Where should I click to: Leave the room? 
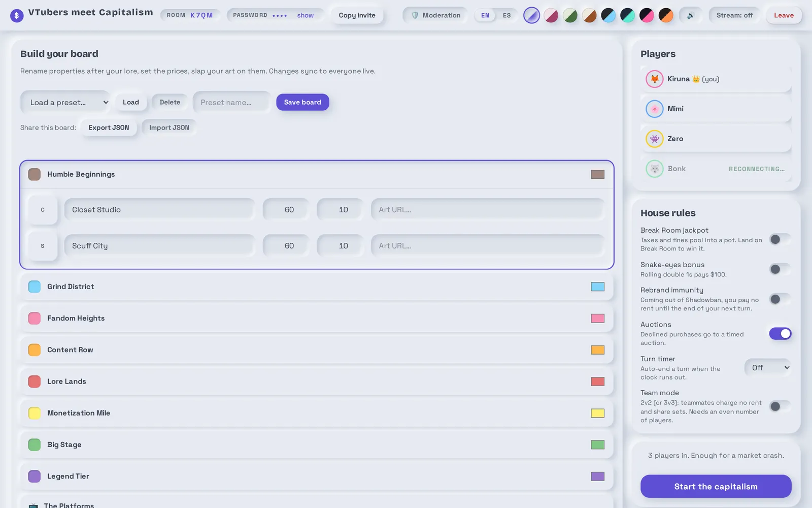[x=784, y=15]
